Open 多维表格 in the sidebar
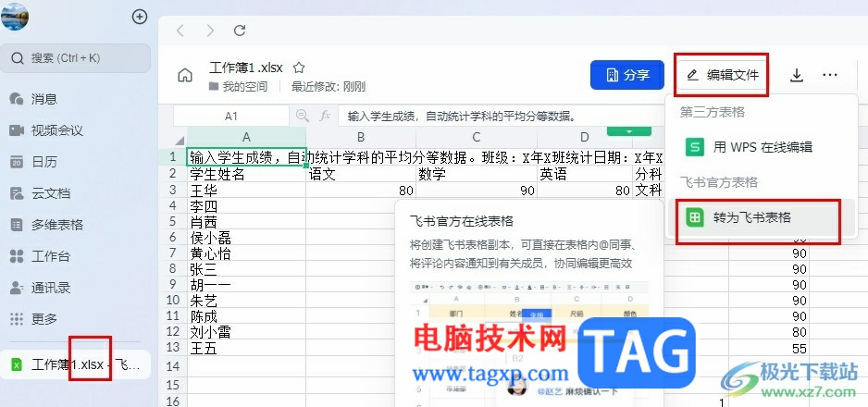 (x=46, y=225)
